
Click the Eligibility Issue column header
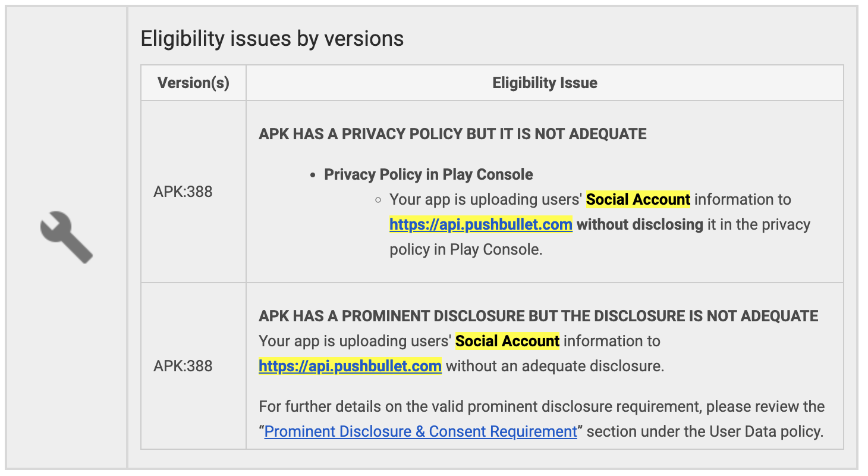click(545, 83)
